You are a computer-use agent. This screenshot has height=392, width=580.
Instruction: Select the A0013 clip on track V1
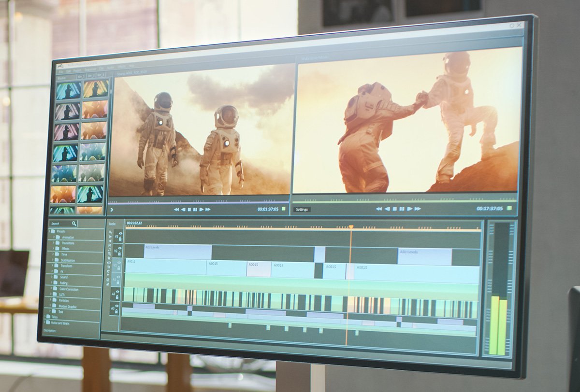[x=166, y=267]
